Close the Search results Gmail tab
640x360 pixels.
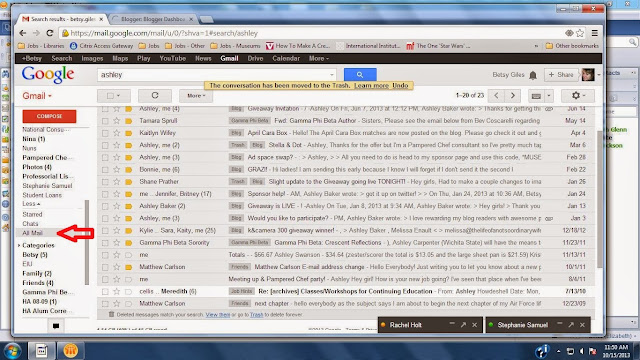pyautogui.click(x=101, y=19)
